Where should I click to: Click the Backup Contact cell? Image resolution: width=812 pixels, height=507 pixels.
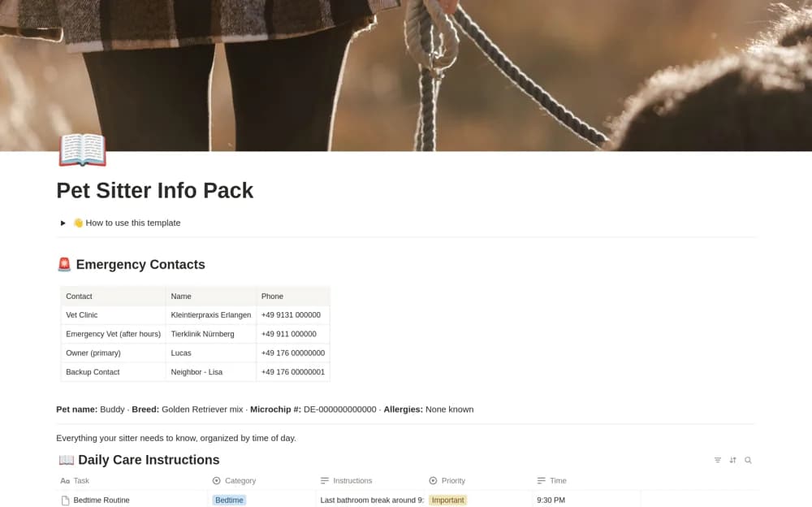pos(113,371)
